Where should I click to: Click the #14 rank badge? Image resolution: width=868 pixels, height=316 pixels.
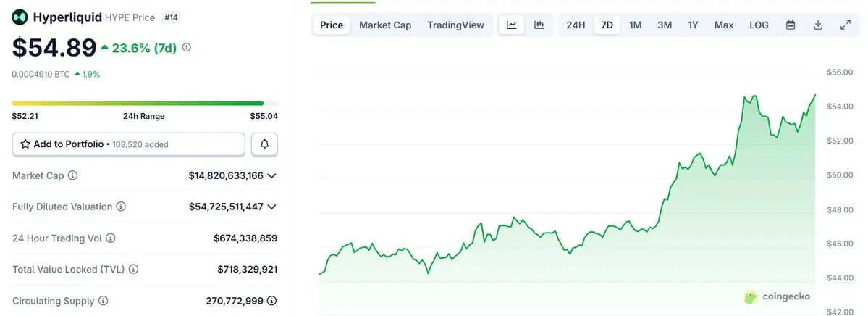point(171,17)
